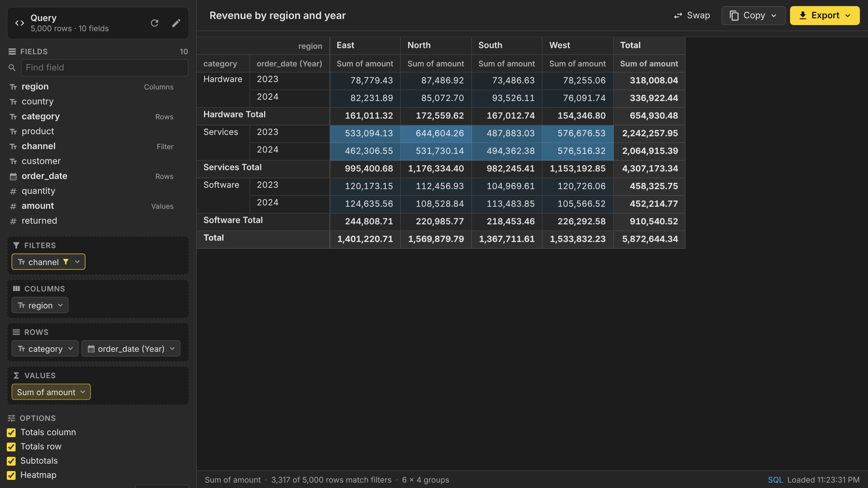Click the Find field search box
Viewport: 868px width, 488px height.
pyautogui.click(x=104, y=68)
